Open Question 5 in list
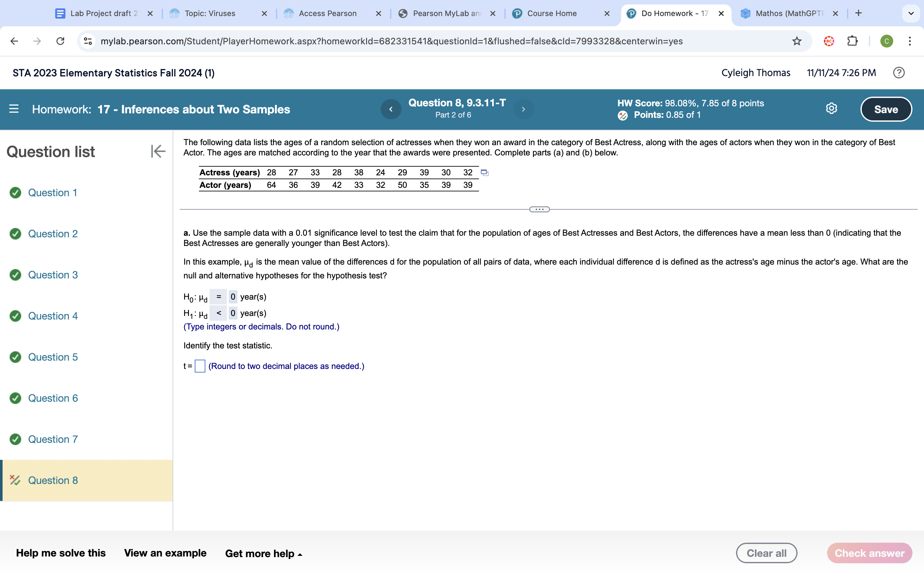The width and height of the screenshot is (924, 578). 53,357
